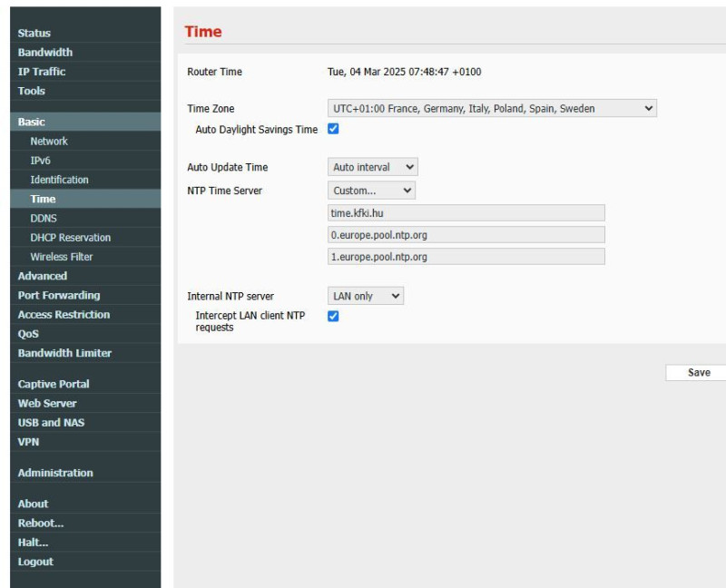The width and height of the screenshot is (726, 588).
Task: Open the DDNS settings page
Action: (x=85, y=219)
